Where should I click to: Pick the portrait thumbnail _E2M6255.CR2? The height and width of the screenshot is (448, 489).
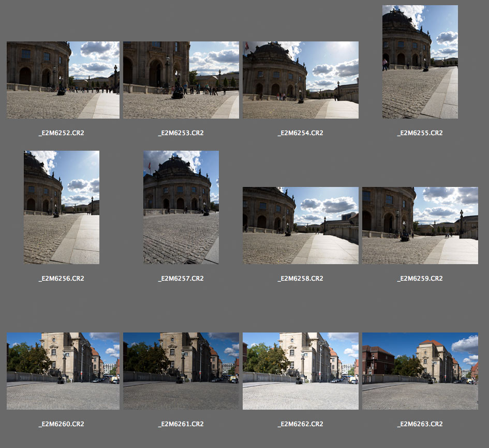click(x=420, y=62)
